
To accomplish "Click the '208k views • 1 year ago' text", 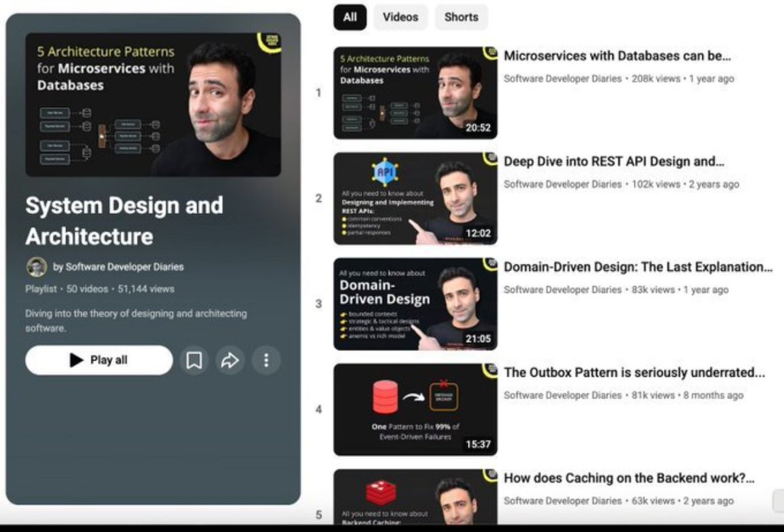I will [x=683, y=78].
